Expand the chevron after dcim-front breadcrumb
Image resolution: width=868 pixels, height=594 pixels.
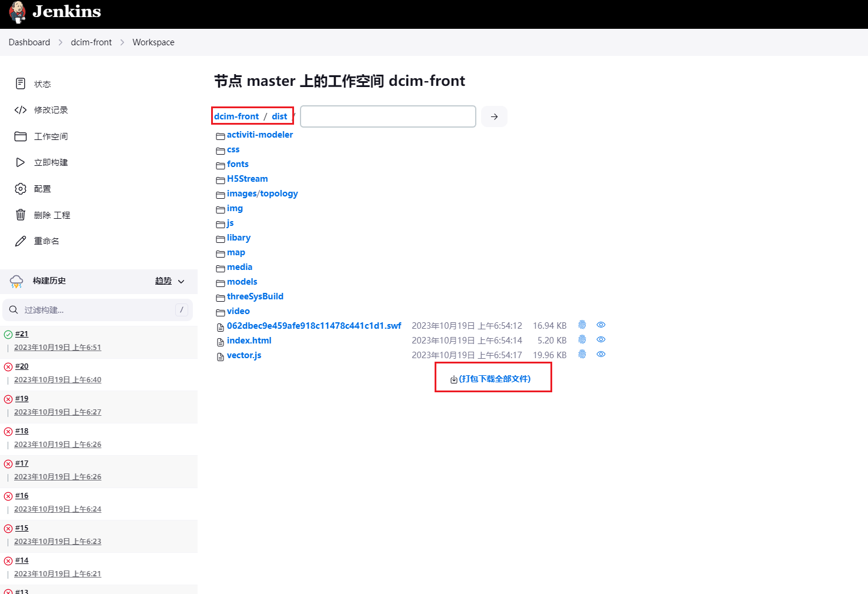pyautogui.click(x=122, y=42)
